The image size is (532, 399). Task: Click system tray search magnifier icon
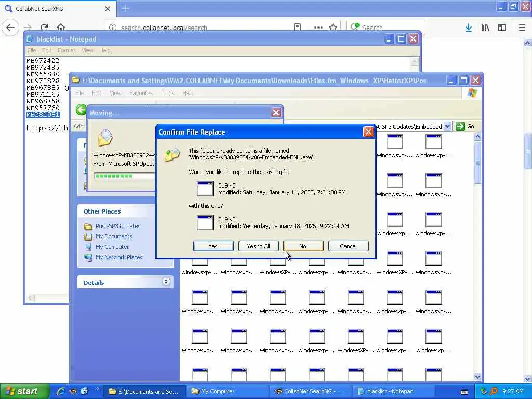[494, 391]
